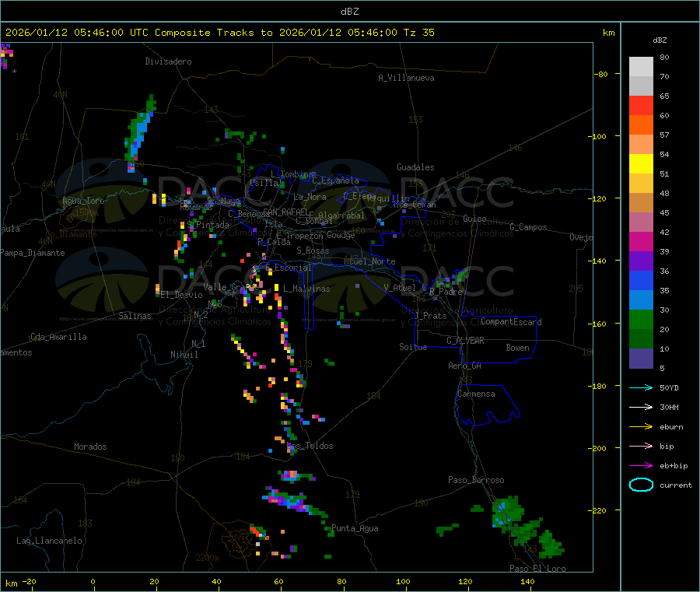Click the 'G_Campos' map label

(528, 227)
